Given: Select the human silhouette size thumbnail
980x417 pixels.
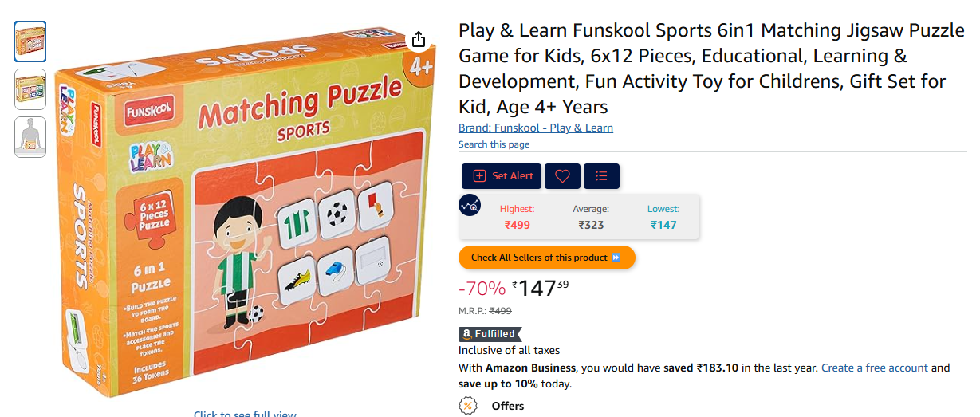Looking at the screenshot, I should 30,137.
